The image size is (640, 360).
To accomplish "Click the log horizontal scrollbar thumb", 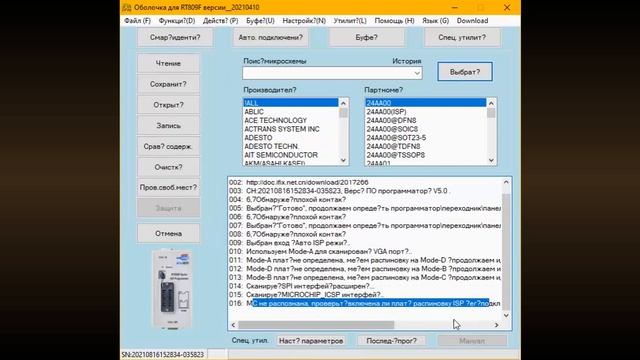I will [x=316, y=325].
